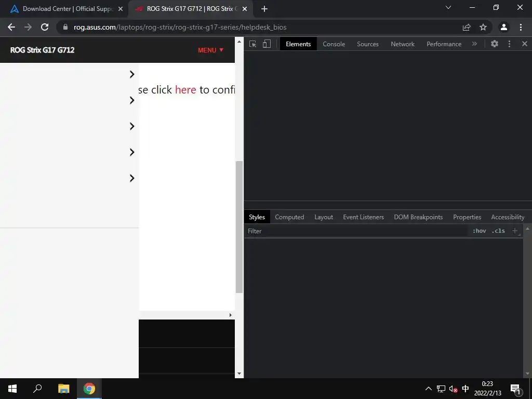This screenshot has height=399, width=532.
Task: Open the DOM Breakpoints pane tab
Action: [418, 217]
